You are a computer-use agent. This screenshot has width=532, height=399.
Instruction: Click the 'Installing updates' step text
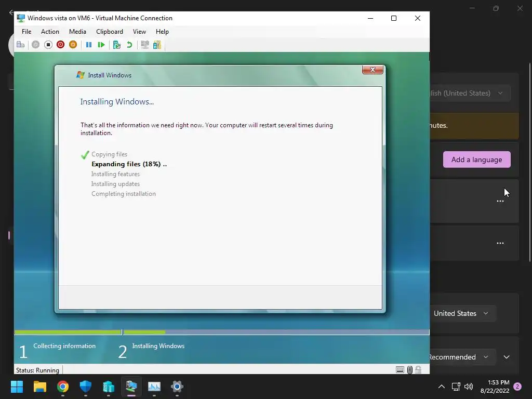115,184
